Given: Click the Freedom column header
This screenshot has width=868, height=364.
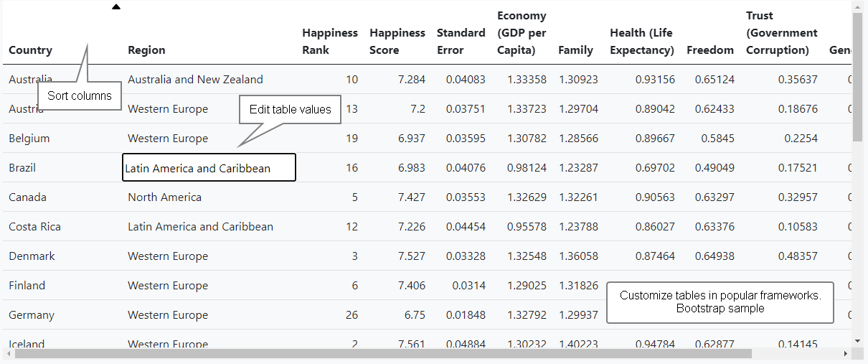Looking at the screenshot, I should coord(709,50).
